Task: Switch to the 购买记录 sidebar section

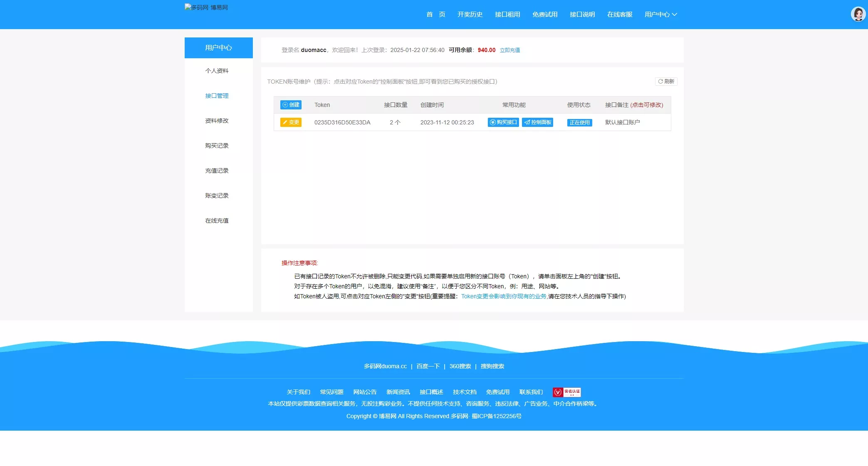Action: pyautogui.click(x=217, y=146)
